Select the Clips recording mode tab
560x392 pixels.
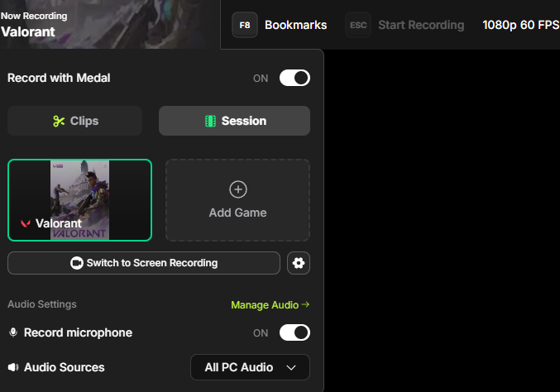click(75, 121)
